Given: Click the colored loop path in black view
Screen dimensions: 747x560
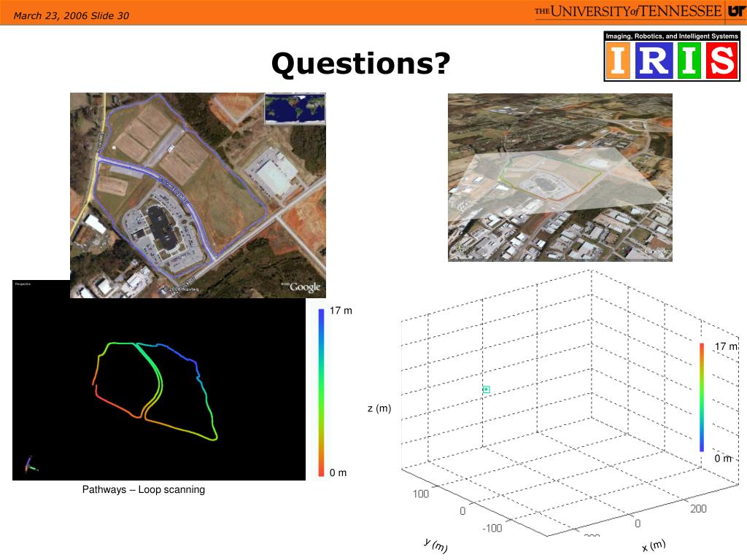Looking at the screenshot, I should (155, 391).
